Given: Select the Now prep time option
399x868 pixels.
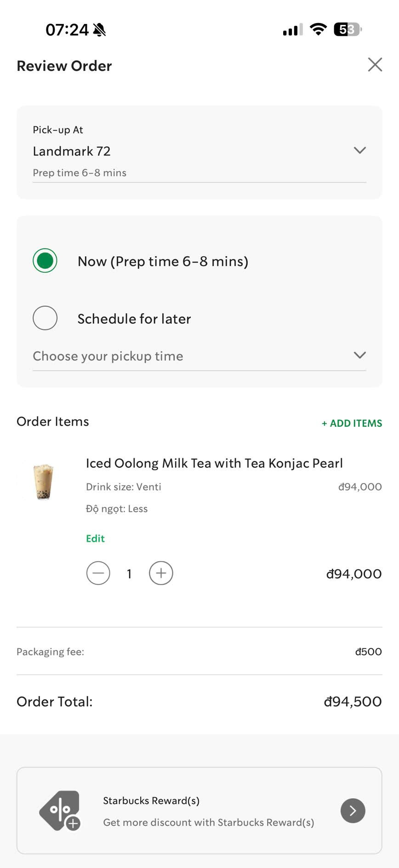Looking at the screenshot, I should 45,261.
